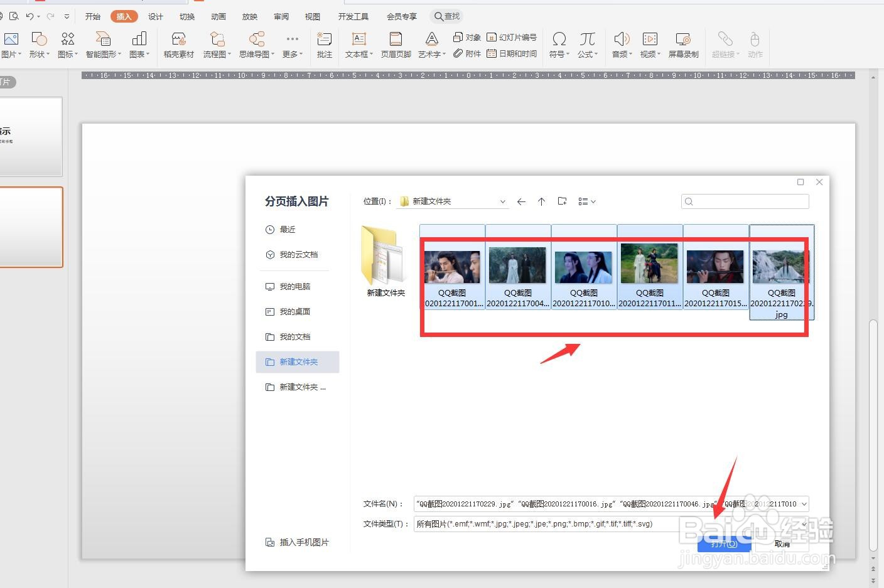Click the Print Preview icon in quick access bar
Viewport: 884px width, 588px height.
click(14, 16)
